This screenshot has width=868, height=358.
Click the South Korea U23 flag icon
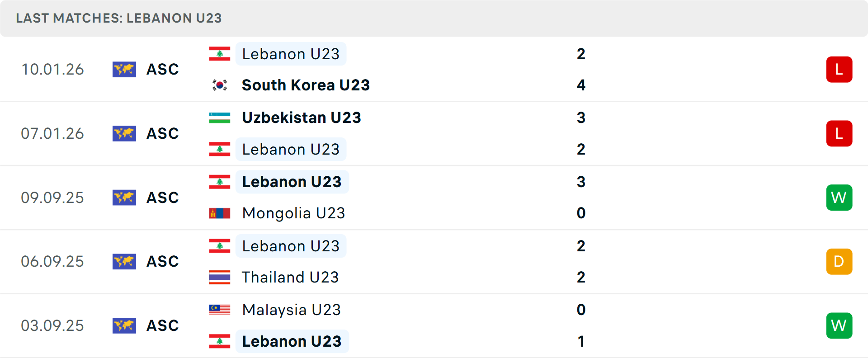click(220, 85)
